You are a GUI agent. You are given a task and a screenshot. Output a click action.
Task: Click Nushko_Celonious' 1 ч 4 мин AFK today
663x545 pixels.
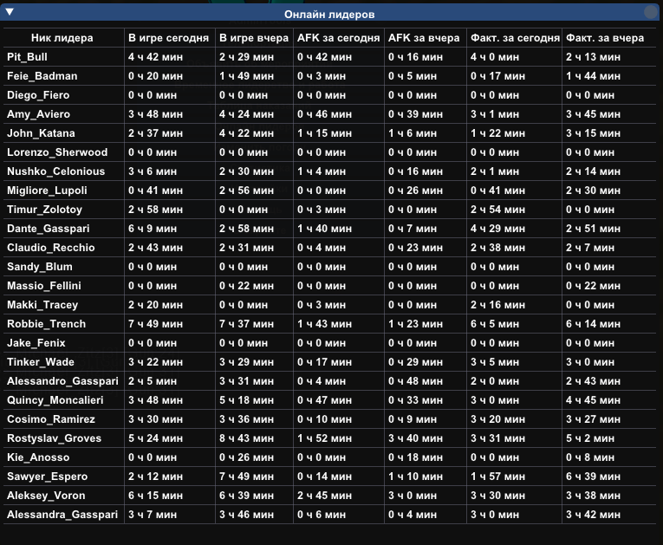pos(321,171)
